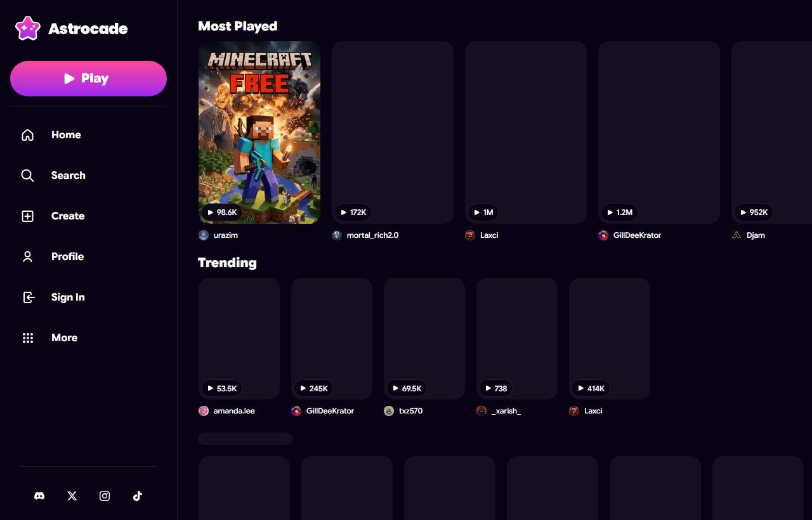Click GillDeeKrator's avatar under Most Played
812x520 pixels.
point(603,235)
